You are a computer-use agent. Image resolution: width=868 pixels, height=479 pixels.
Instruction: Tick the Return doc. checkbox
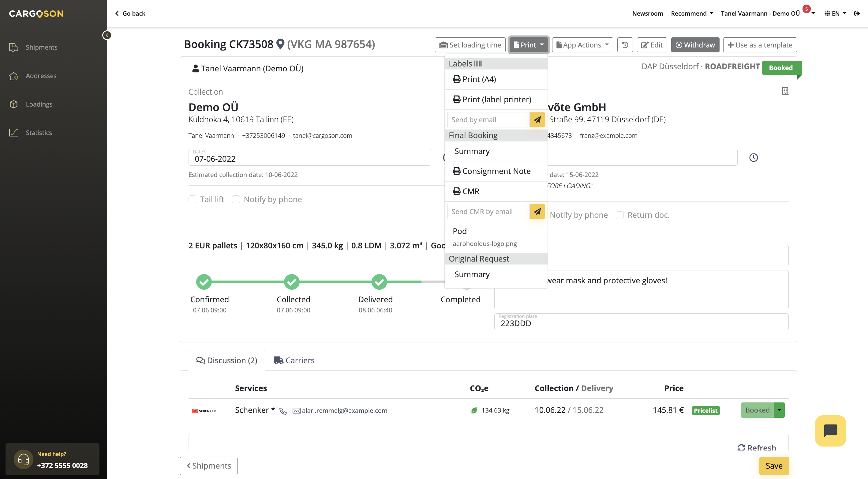tap(619, 215)
